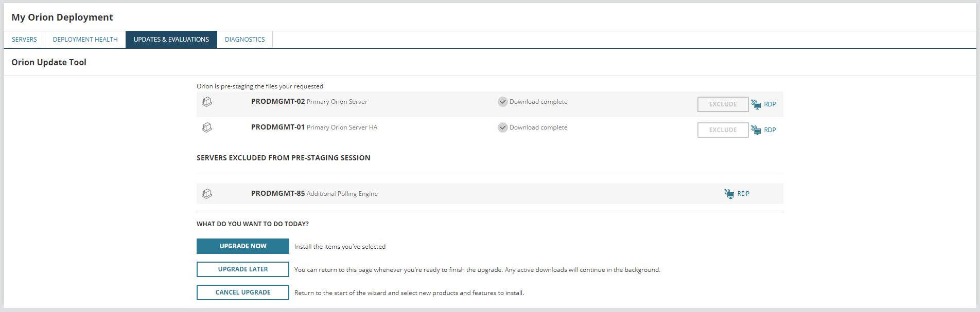The height and width of the screenshot is (312, 980).
Task: Go to the Diagnostics tab
Action: 245,40
